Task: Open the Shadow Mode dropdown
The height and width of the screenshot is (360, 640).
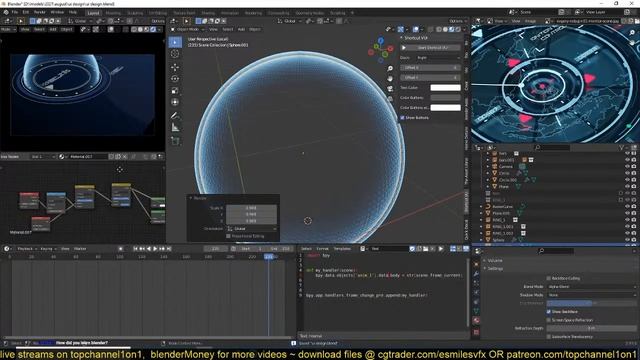Action: click(591, 295)
